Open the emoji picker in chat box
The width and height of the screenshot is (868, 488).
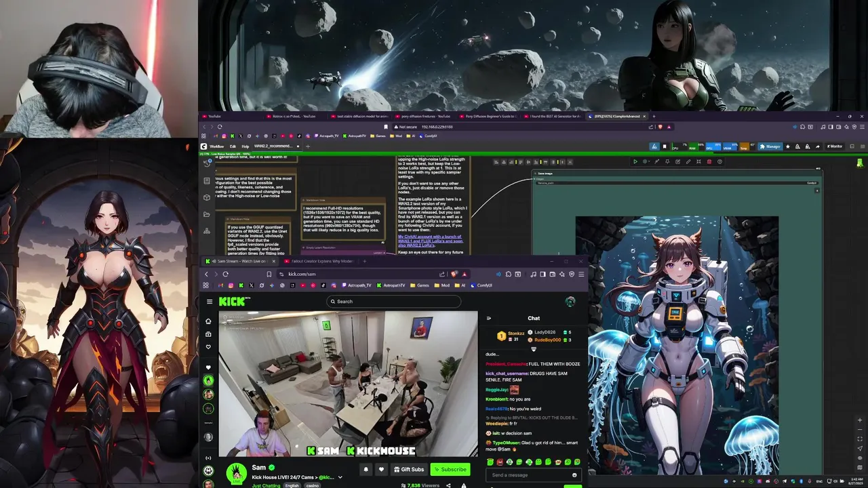coord(574,475)
